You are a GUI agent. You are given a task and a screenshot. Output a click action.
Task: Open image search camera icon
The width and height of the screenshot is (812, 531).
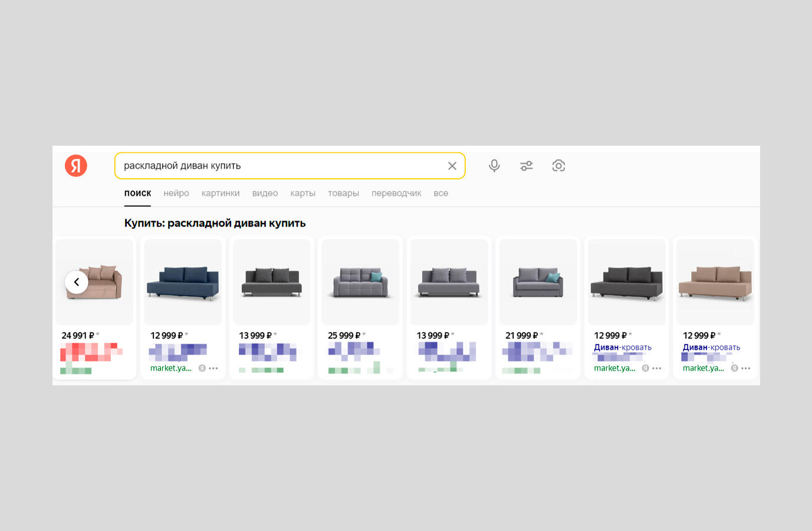tap(558, 166)
